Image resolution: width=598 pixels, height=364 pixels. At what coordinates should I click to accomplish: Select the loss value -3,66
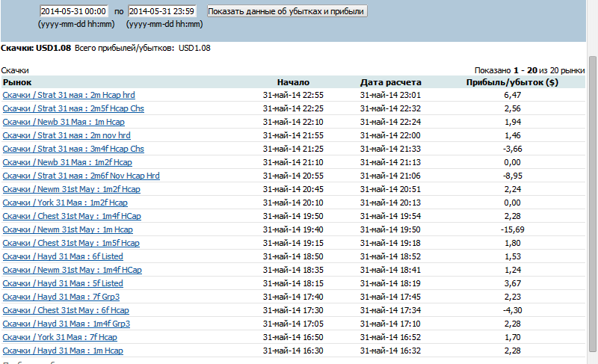point(512,149)
